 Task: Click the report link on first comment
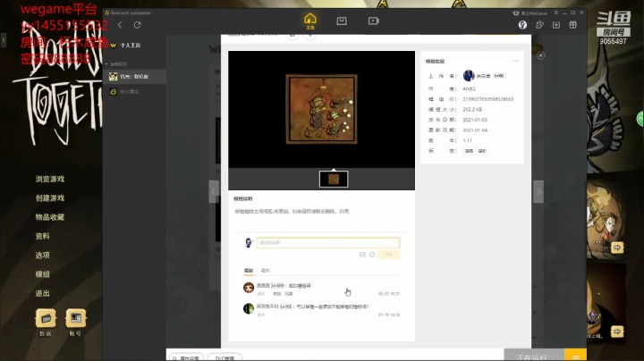277,294
